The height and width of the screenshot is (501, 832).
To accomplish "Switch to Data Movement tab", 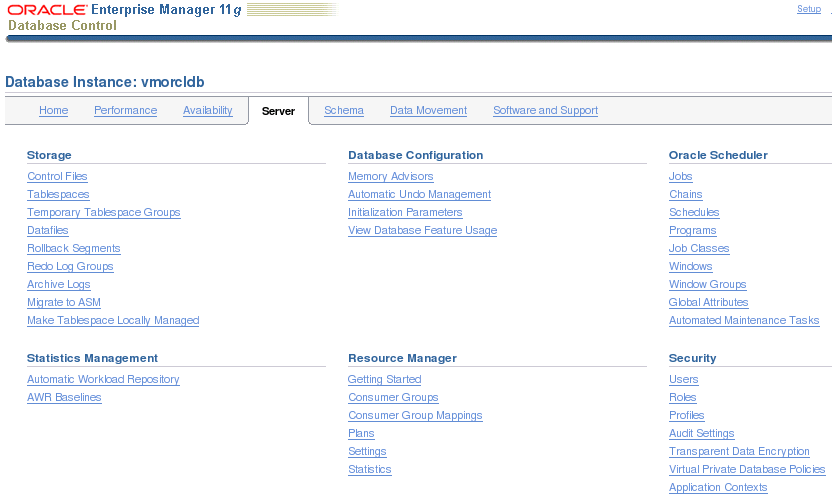I will tap(428, 110).
